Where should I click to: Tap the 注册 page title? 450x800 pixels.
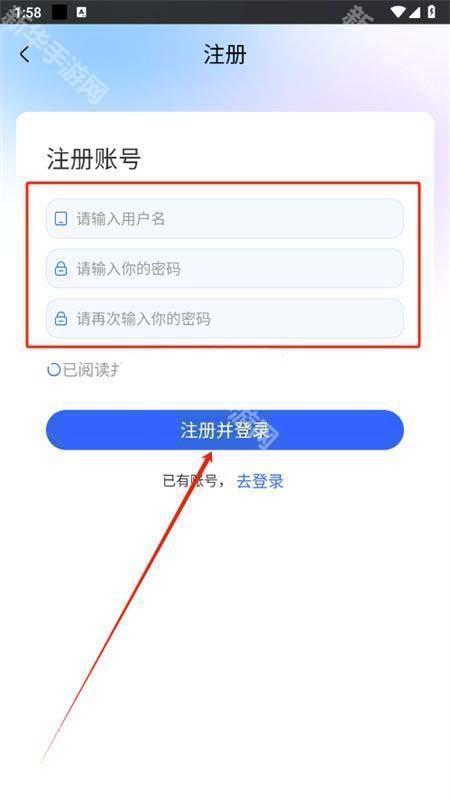click(225, 54)
